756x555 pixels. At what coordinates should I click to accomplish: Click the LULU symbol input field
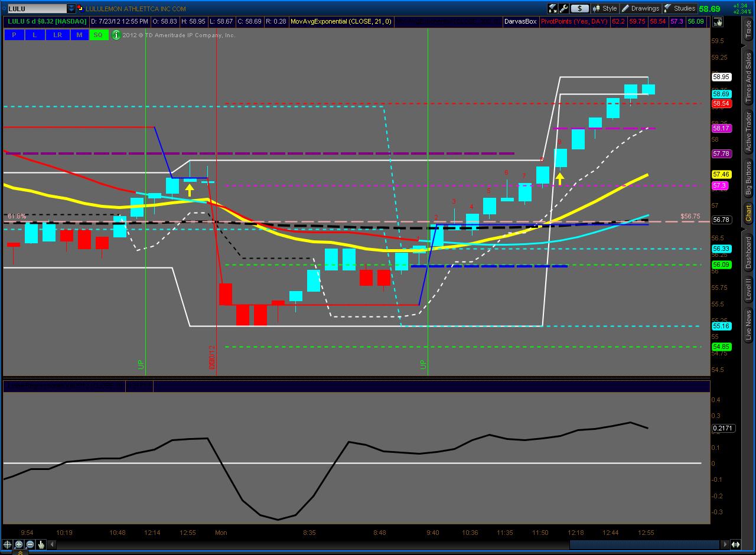37,9
